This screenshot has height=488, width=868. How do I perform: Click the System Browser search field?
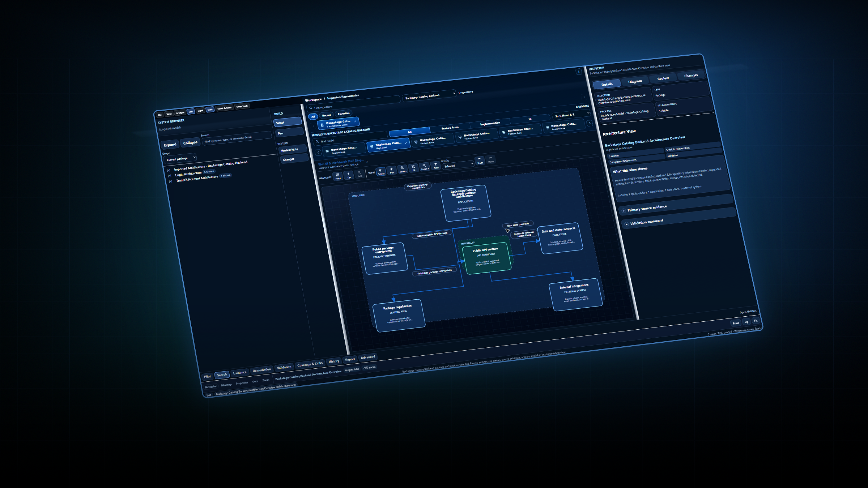237,138
